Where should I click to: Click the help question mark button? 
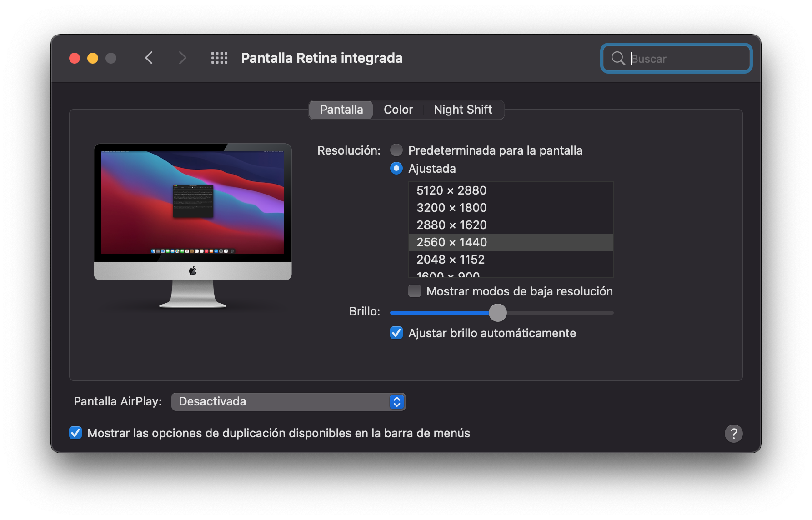[733, 434]
